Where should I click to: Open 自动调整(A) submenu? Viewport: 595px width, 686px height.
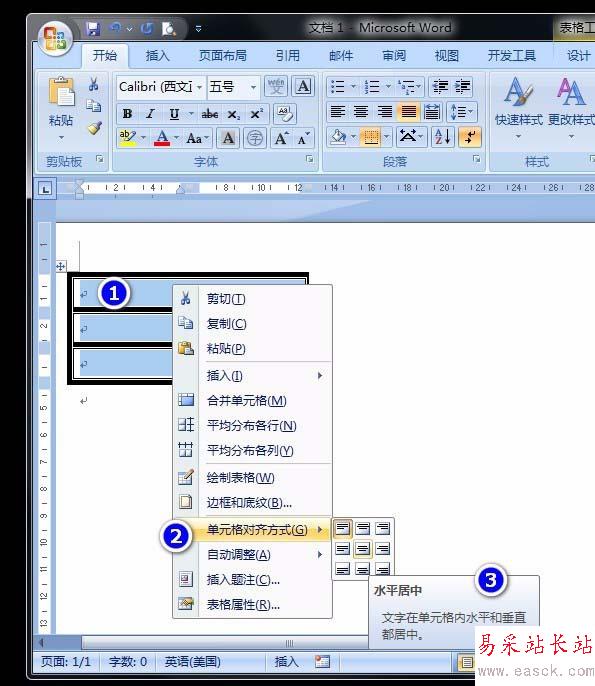click(x=252, y=555)
